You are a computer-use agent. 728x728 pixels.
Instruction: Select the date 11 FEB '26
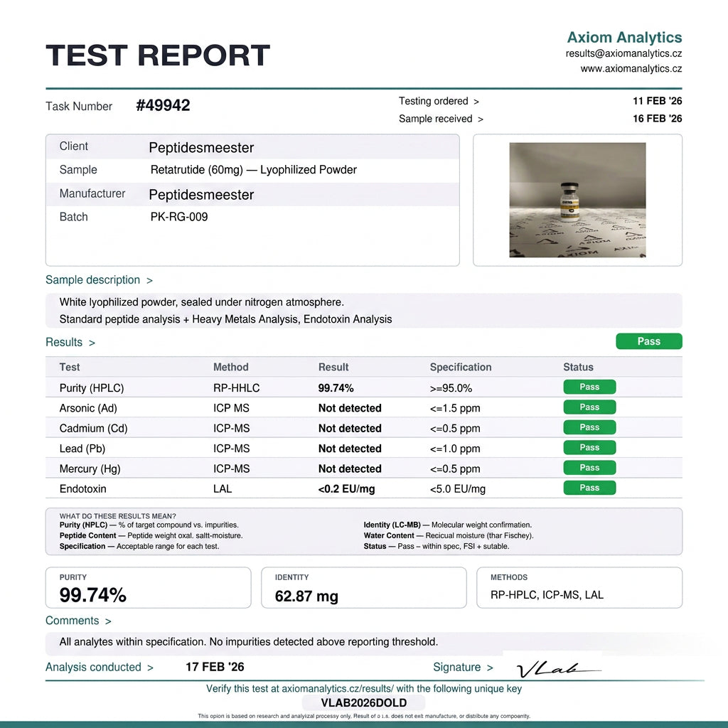658,101
